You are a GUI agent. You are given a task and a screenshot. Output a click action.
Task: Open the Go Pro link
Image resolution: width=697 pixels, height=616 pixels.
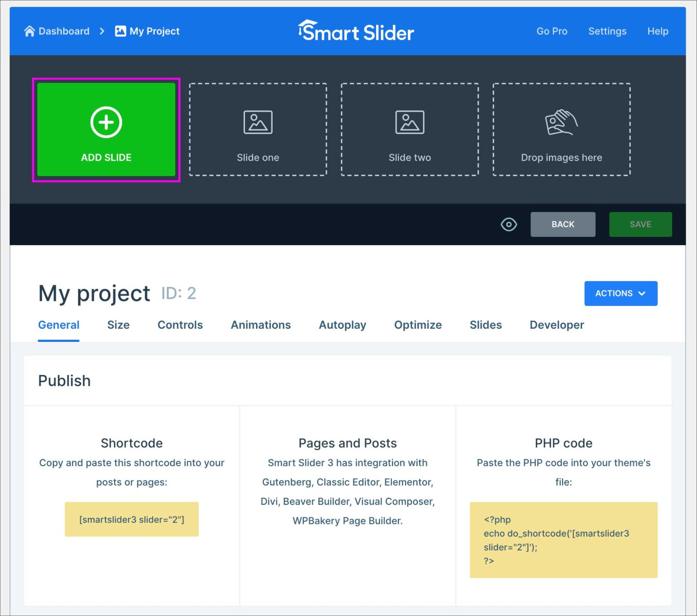[x=552, y=31]
